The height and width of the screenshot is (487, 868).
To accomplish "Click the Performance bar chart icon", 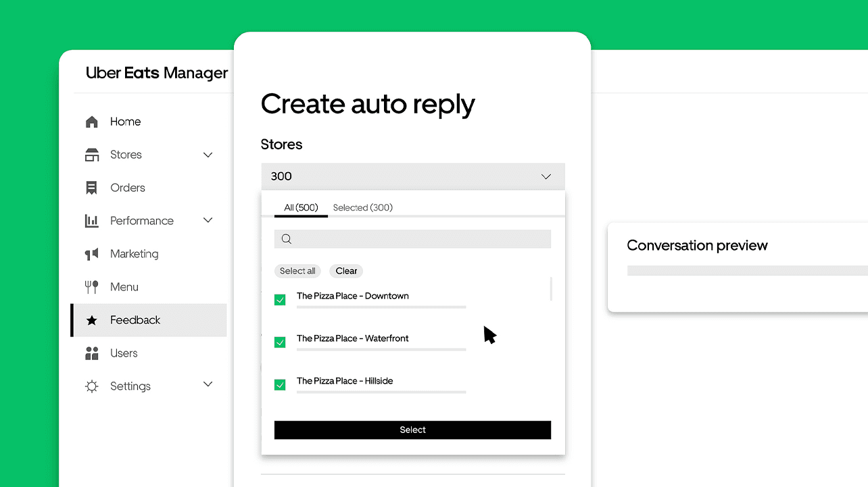I will 91,221.
